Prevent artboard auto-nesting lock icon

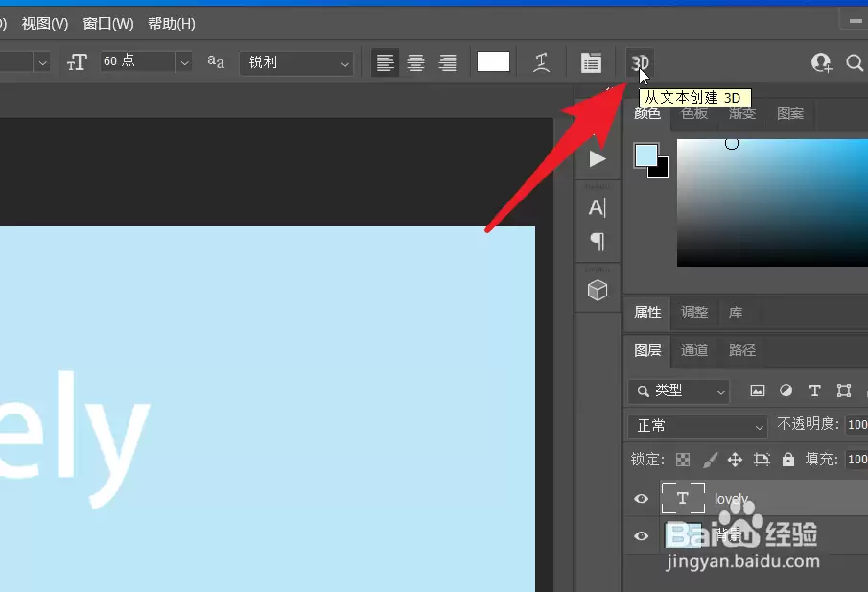pos(762,460)
